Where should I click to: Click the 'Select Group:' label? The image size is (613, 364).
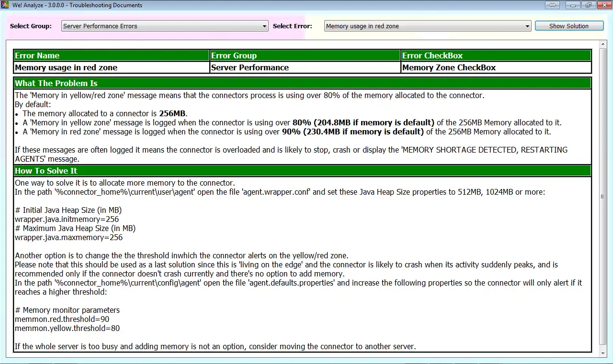pos(31,26)
